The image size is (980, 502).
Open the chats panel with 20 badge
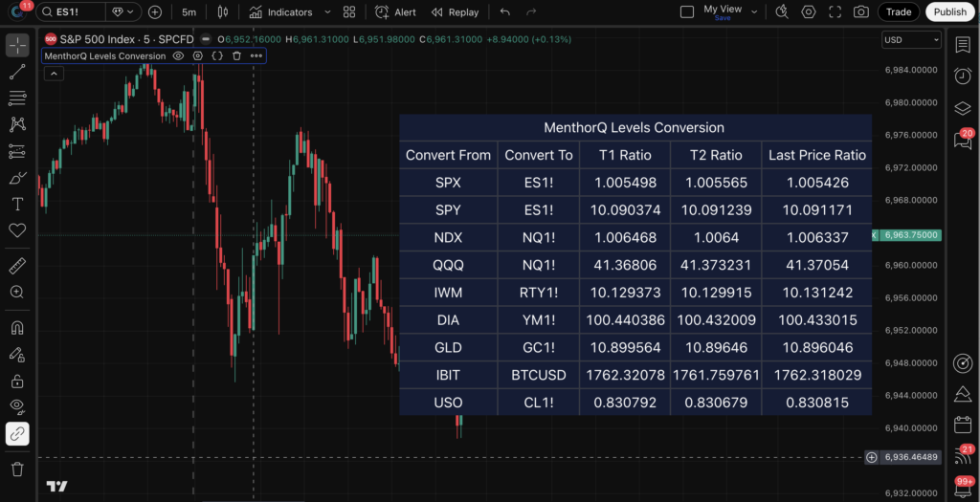click(963, 140)
